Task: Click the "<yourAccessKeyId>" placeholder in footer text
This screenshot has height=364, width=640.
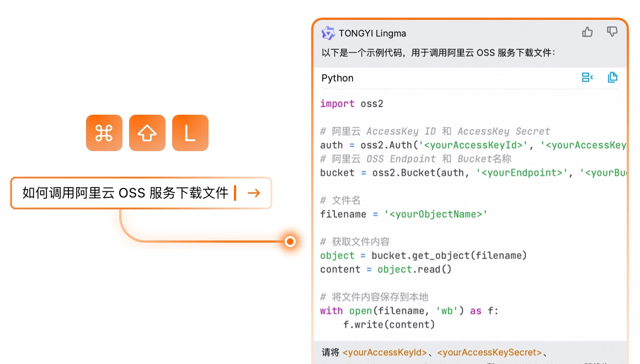Action: [385, 352]
